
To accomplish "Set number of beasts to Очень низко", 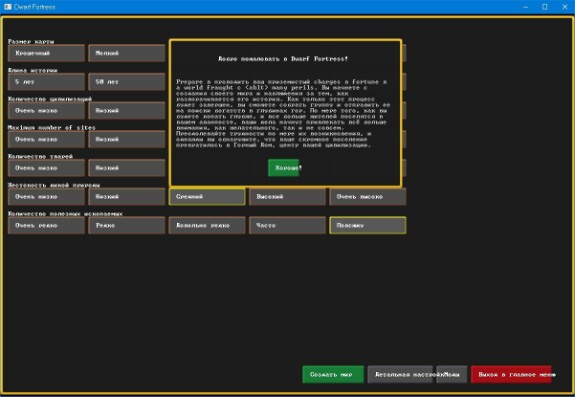I will click(x=46, y=168).
